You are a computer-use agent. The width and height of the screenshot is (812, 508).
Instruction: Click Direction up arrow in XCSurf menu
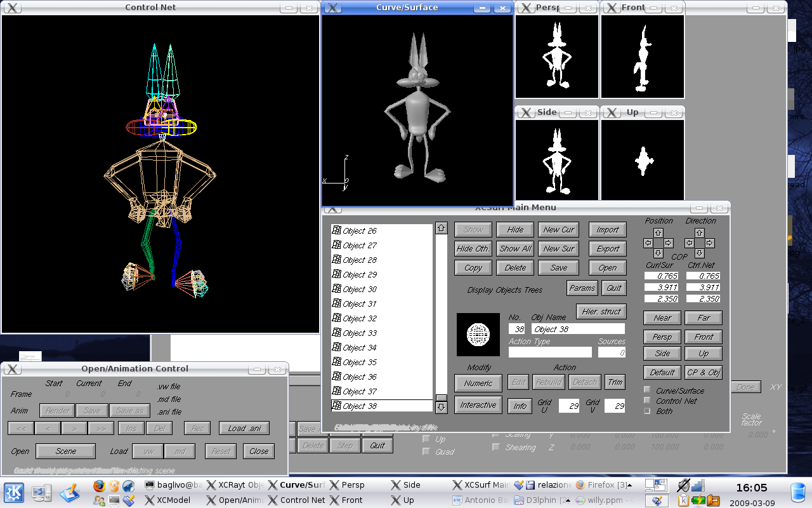coord(699,233)
